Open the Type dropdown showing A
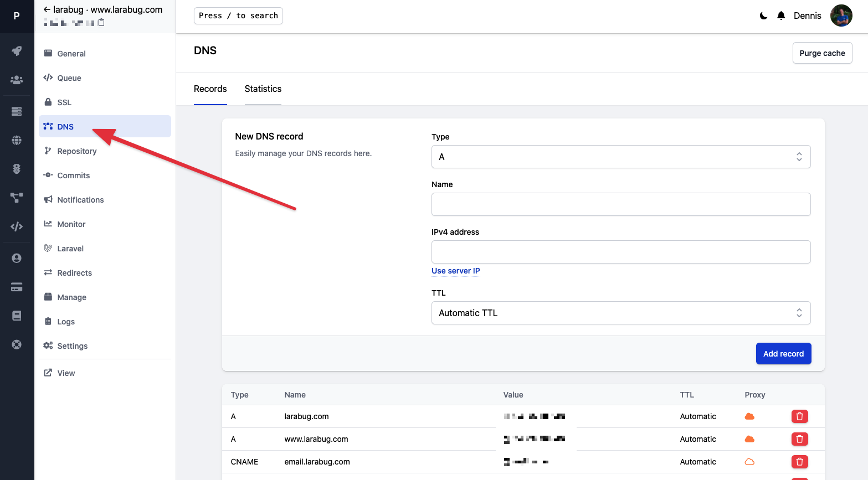The width and height of the screenshot is (868, 480). click(621, 157)
